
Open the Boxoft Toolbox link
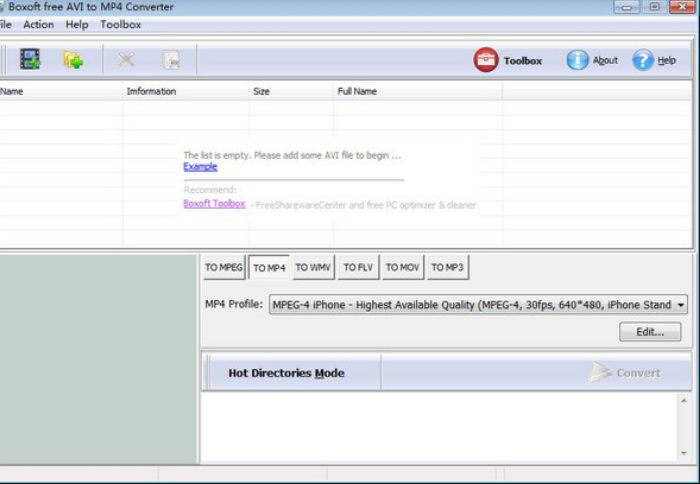click(214, 204)
